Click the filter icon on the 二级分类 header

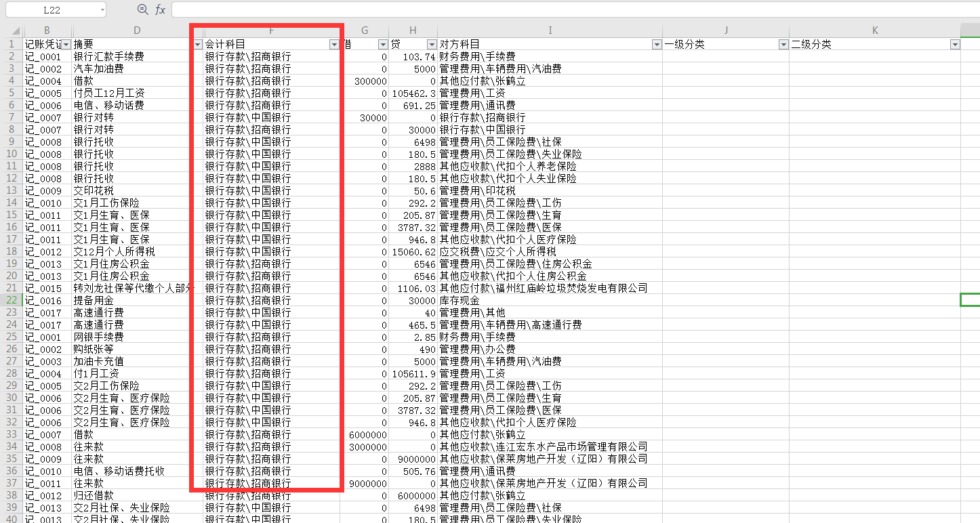[x=954, y=43]
